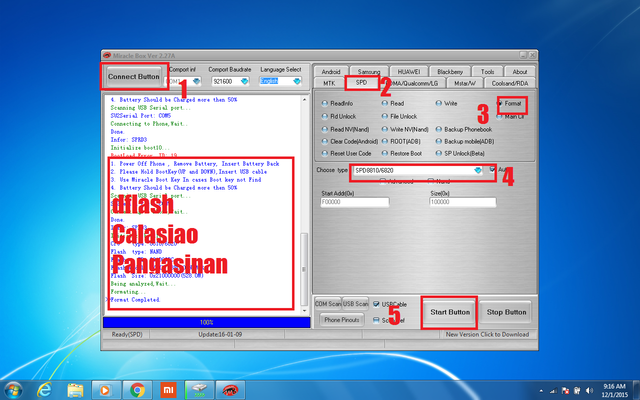This screenshot has width=640, height=400.
Task: Click the Size(0x) input field
Action: 462,202
